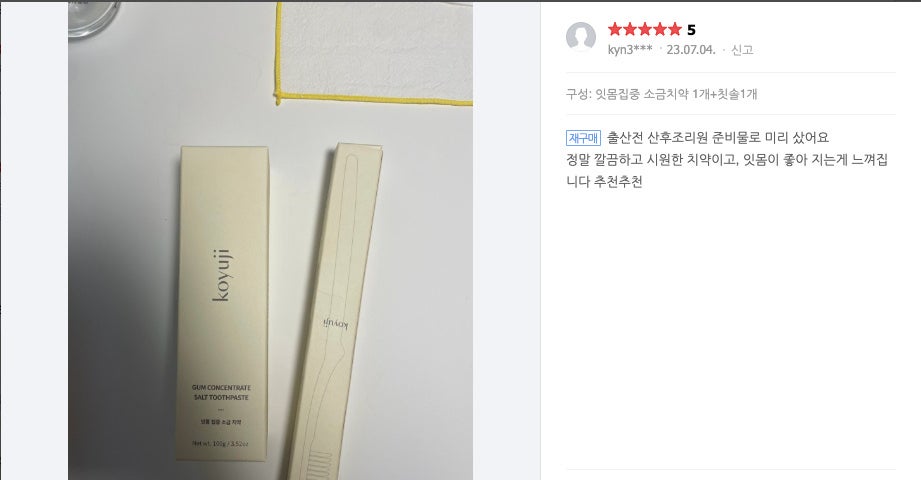Click the 재구매 repurchase badge
Viewport: 921px width, 480px height.
pyautogui.click(x=583, y=138)
